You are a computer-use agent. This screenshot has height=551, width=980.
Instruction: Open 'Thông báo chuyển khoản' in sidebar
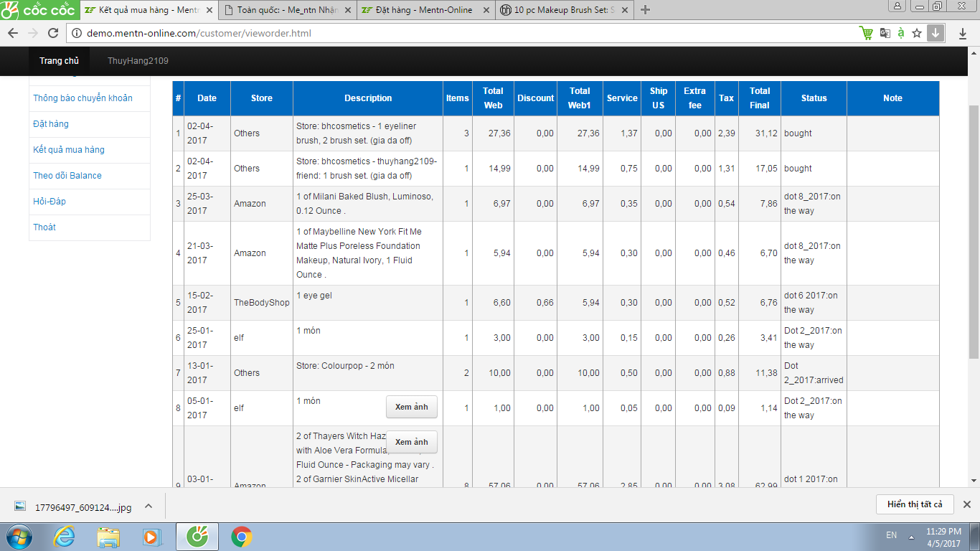pyautogui.click(x=83, y=98)
